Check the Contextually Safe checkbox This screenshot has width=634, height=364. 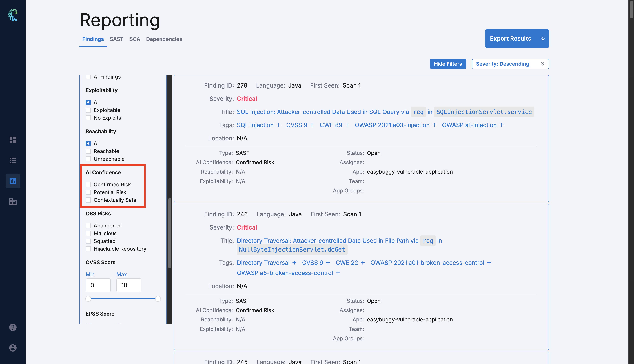[x=88, y=200]
